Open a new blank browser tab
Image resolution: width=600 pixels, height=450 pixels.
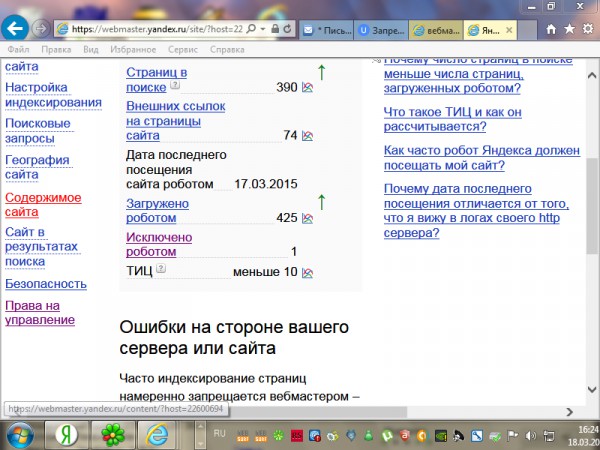[x=527, y=30]
